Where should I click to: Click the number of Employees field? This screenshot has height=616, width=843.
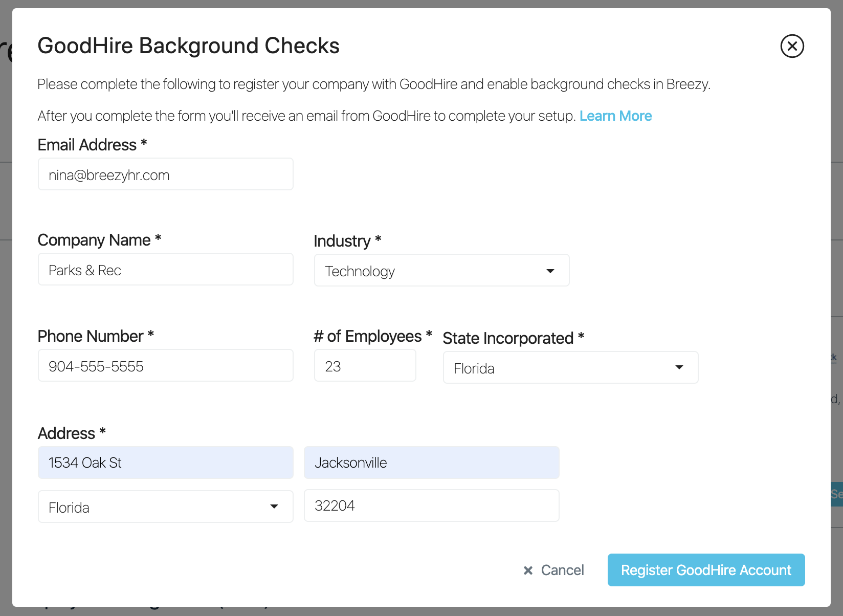coord(365,366)
